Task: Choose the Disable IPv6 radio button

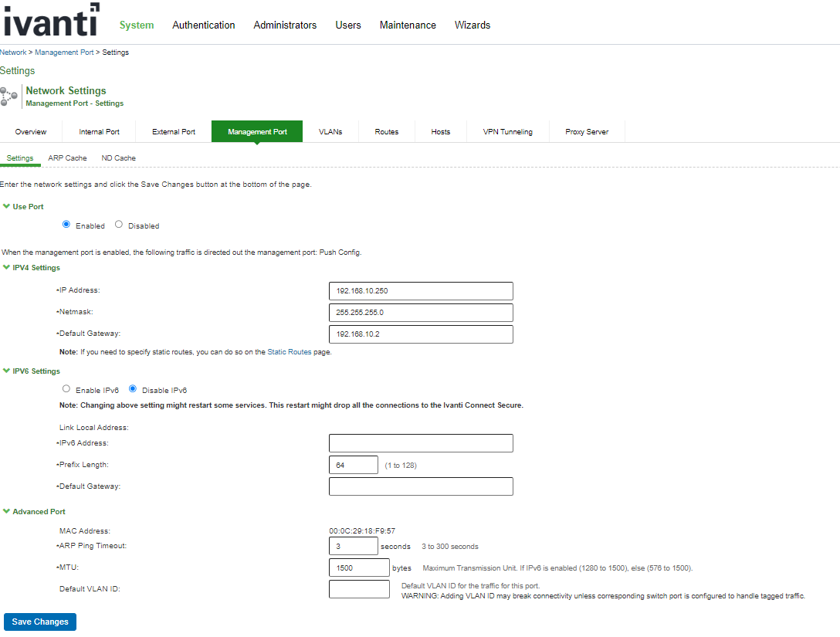Action: tap(133, 389)
